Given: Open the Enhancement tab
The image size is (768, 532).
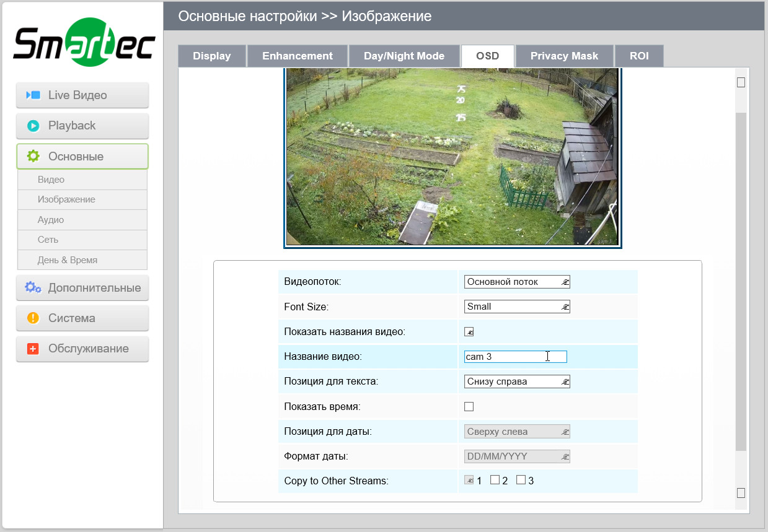Looking at the screenshot, I should click(297, 56).
